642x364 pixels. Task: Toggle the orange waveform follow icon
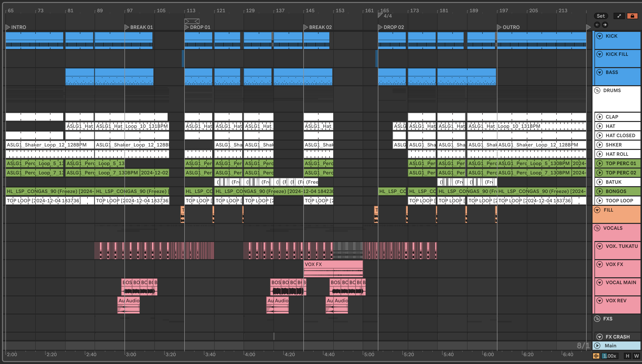[596, 356]
